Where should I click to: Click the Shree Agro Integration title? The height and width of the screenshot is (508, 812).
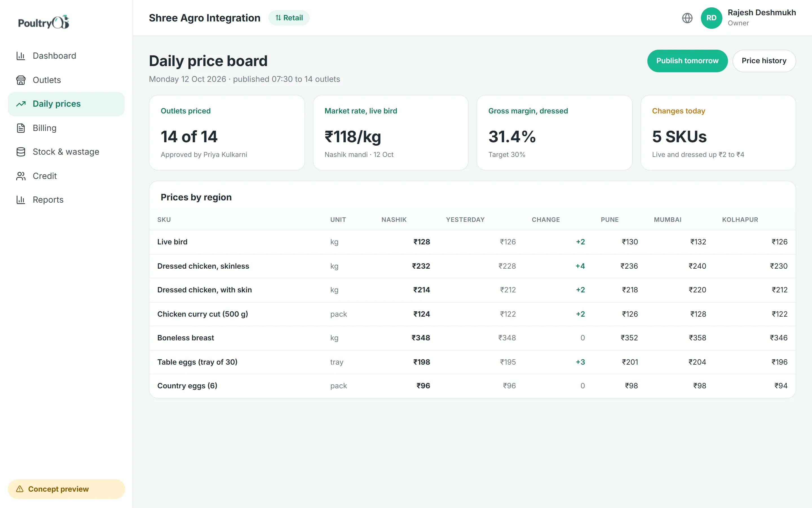[204, 18]
